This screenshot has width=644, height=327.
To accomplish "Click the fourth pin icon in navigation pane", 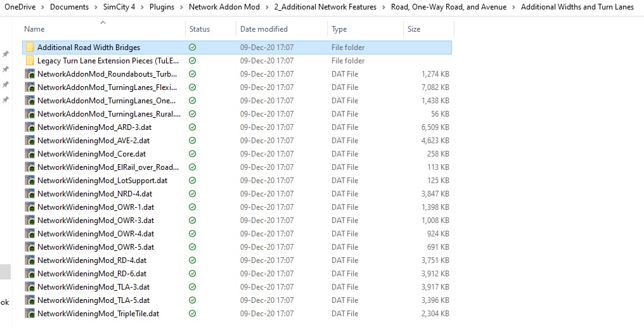I will [6, 99].
